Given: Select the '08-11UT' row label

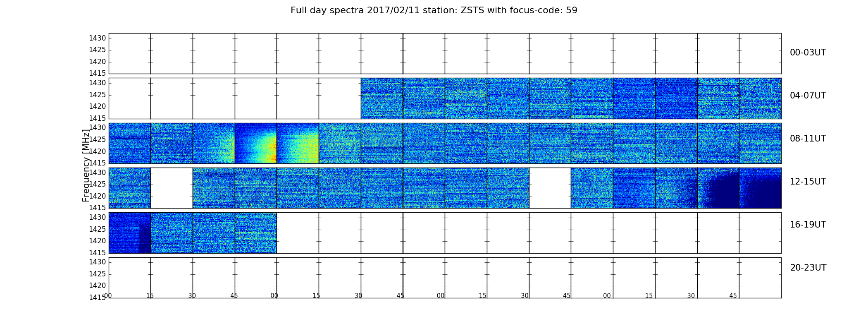Looking at the screenshot, I should pyautogui.click(x=808, y=139).
